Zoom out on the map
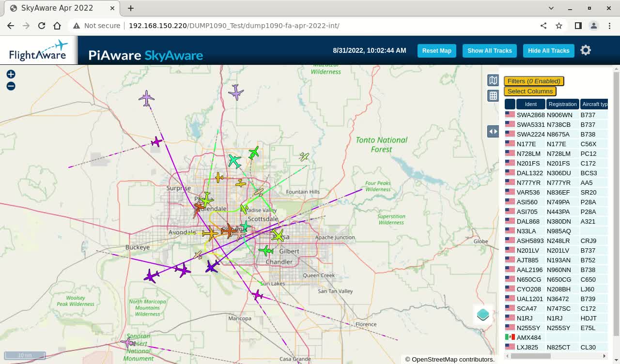The height and width of the screenshot is (364, 620). 11,86
